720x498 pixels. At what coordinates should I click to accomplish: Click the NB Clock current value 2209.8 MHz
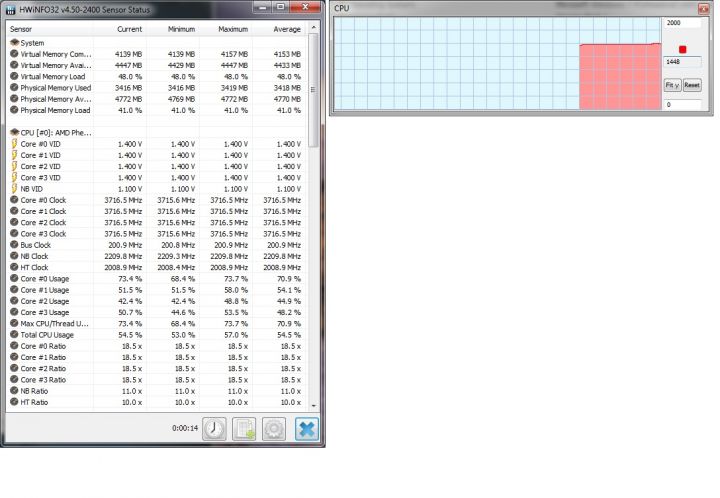click(x=123, y=256)
